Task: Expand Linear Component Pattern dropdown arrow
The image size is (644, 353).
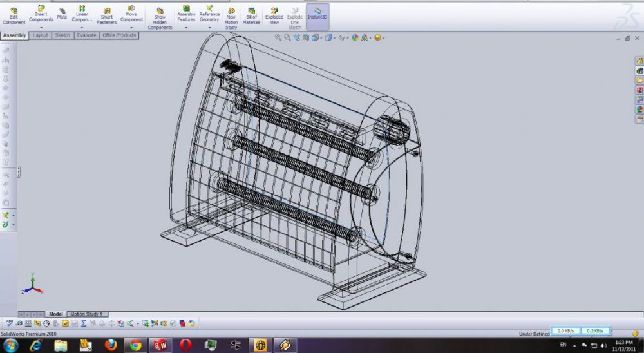Action: point(82,28)
